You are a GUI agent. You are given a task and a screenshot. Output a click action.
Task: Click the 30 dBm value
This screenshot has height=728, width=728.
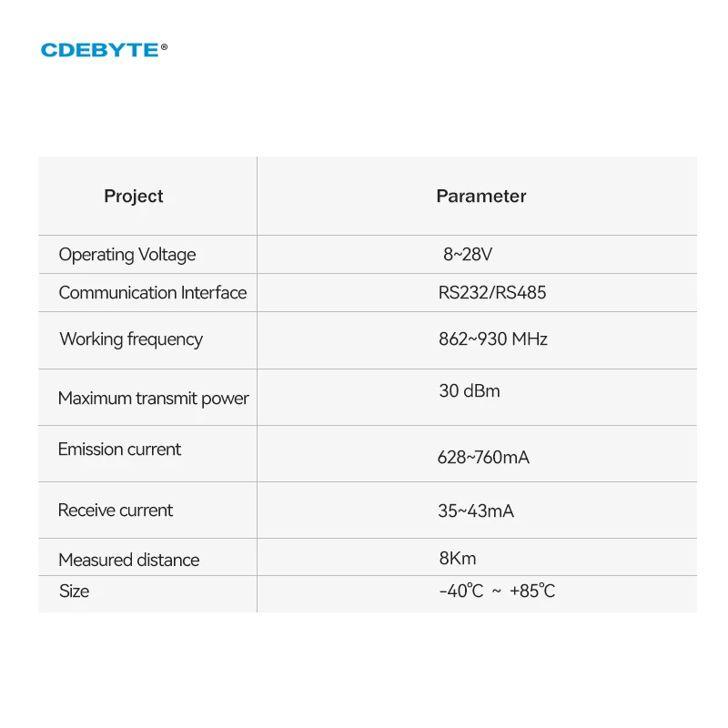(470, 391)
